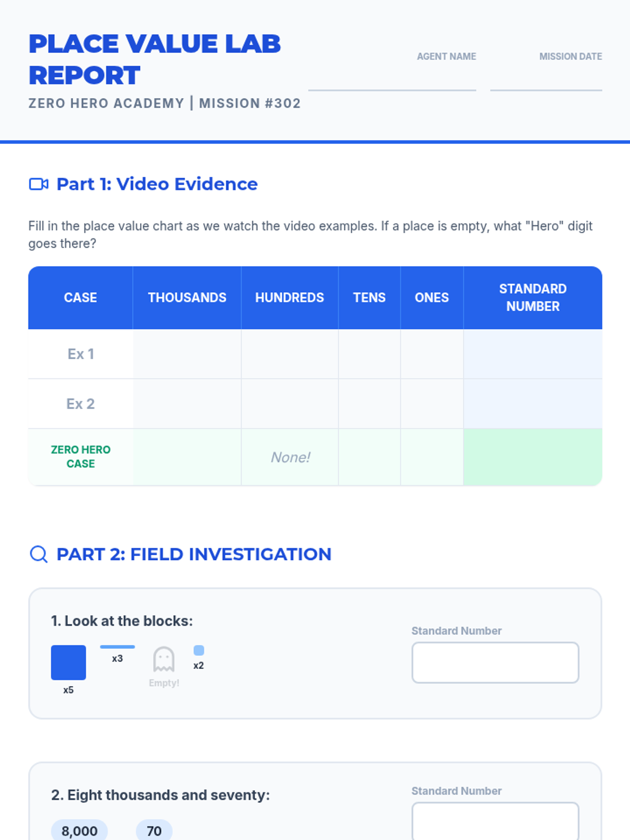Select the large blue block marked x5
630x840 pixels.
68,663
